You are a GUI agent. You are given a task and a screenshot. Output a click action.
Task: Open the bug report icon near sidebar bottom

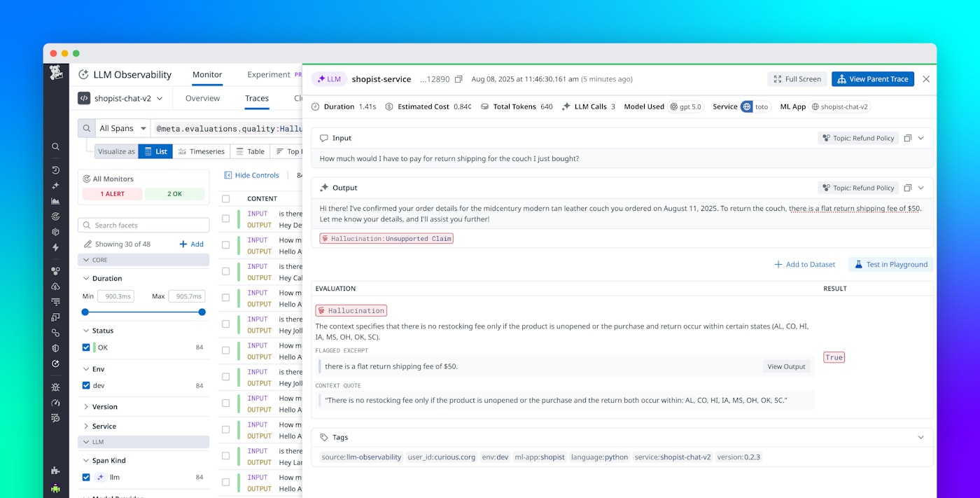coord(55,387)
